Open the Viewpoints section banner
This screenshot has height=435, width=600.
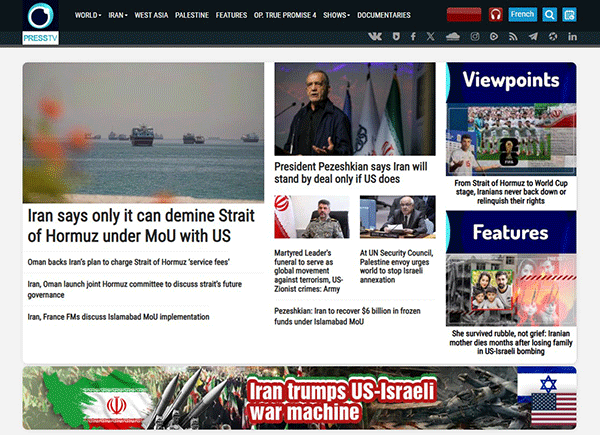(511, 83)
